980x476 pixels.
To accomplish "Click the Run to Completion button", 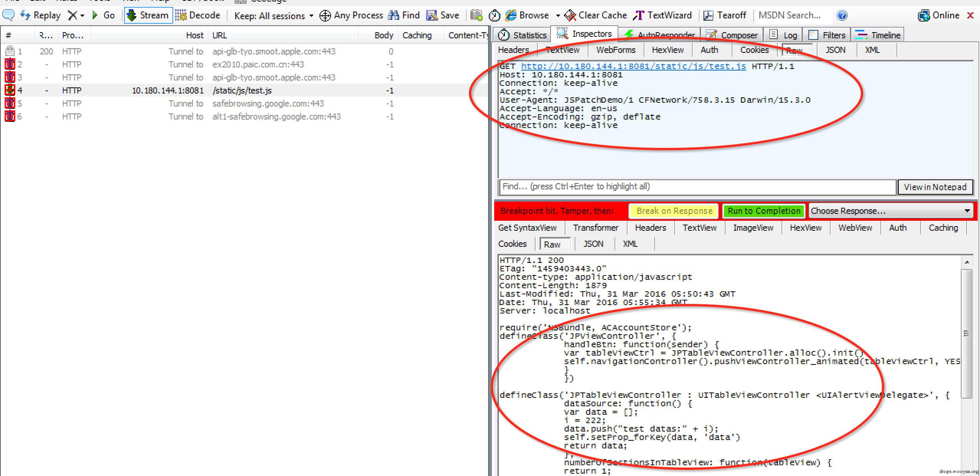I will [764, 211].
